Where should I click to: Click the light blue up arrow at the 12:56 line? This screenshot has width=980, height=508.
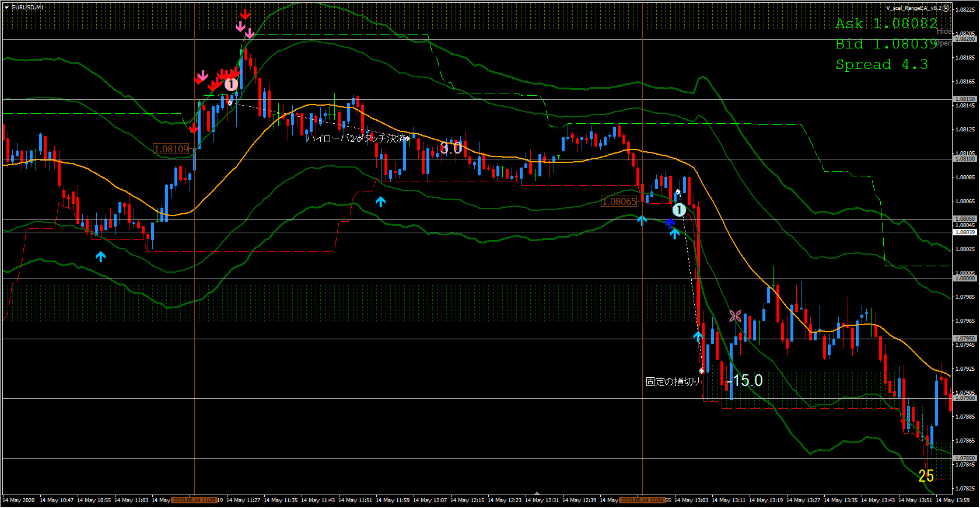[x=642, y=220]
